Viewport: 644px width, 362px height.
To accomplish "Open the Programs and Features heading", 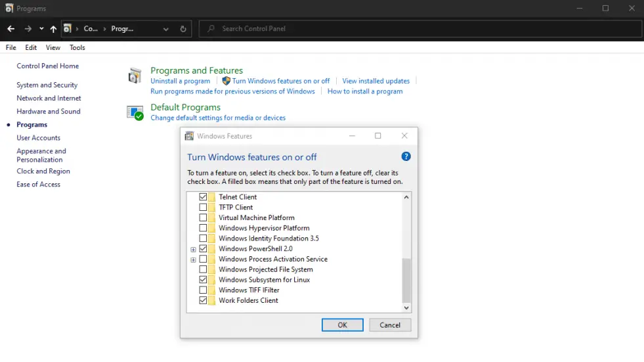I will pos(197,70).
